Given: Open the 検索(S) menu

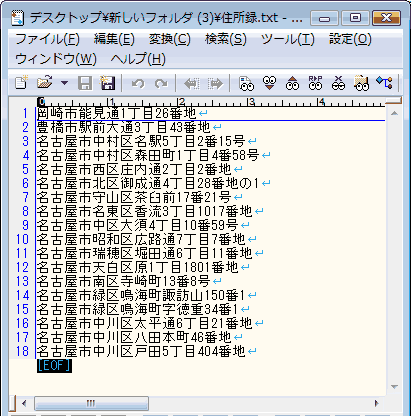Looking at the screenshot, I should point(226,39).
